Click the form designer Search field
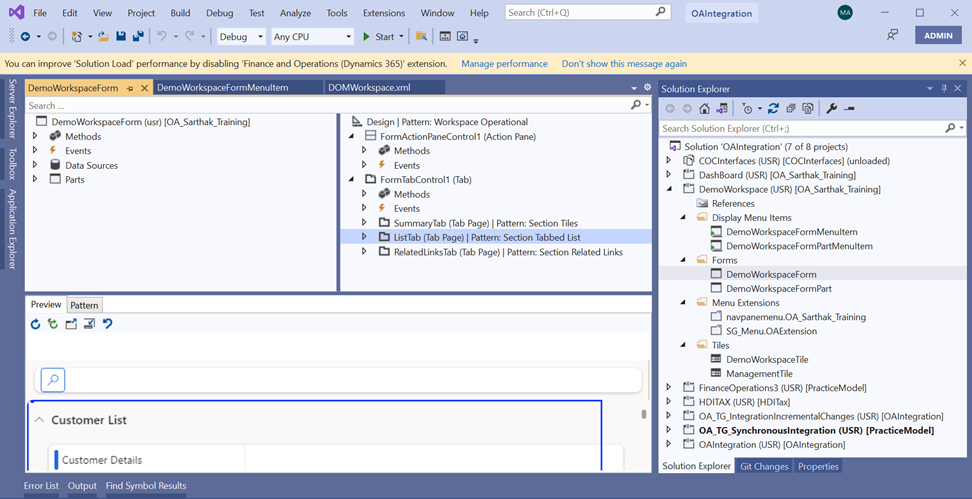This screenshot has height=499, width=972. point(338,105)
